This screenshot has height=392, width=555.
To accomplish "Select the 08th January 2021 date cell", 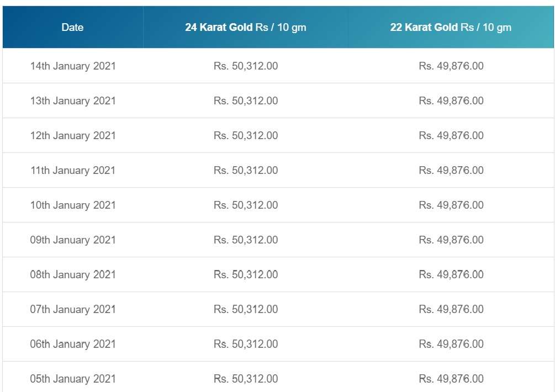I will 73,274.
